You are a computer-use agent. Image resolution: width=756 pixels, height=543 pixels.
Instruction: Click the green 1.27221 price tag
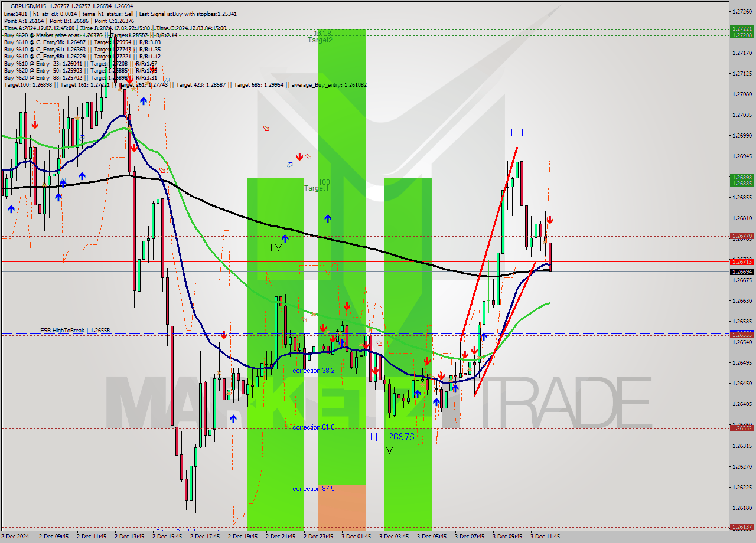click(741, 28)
